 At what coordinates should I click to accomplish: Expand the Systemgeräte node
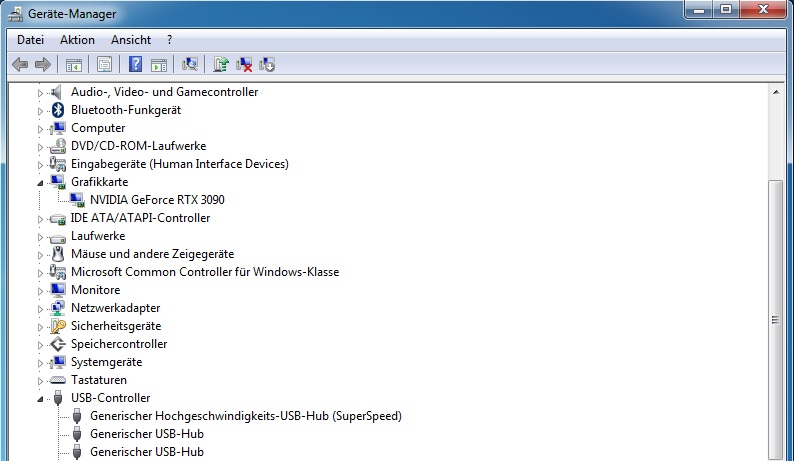[x=40, y=363]
